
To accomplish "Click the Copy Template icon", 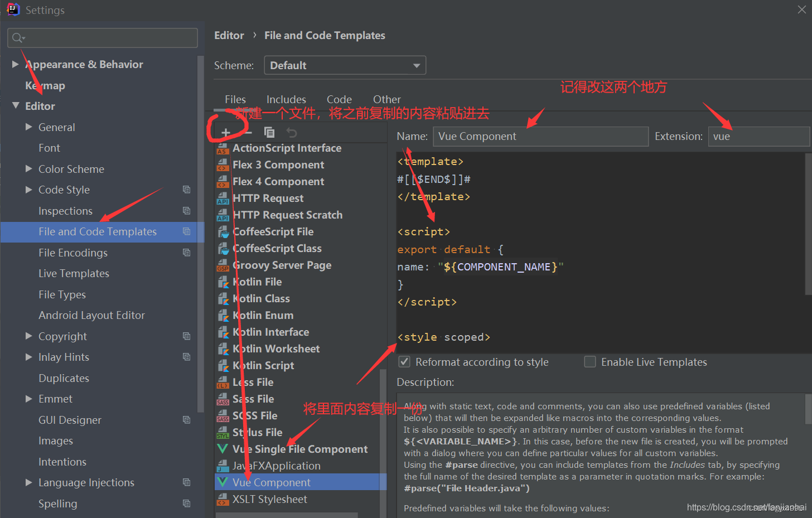I will click(x=269, y=132).
